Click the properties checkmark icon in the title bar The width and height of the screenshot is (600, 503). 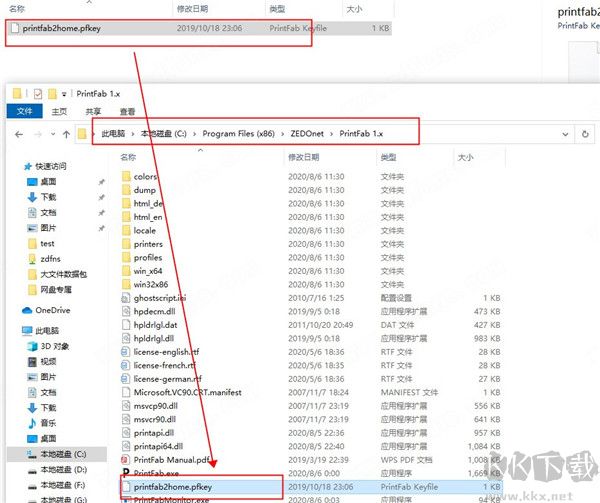click(38, 94)
